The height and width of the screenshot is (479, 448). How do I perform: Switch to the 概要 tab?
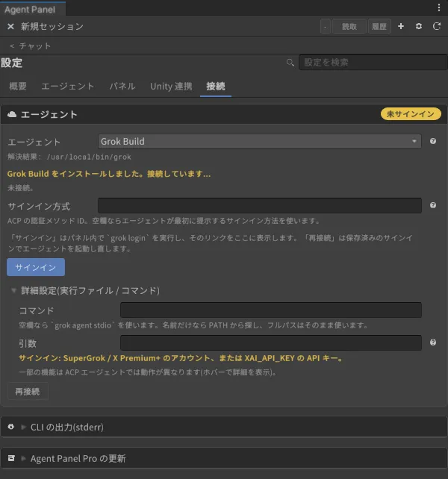pos(18,86)
